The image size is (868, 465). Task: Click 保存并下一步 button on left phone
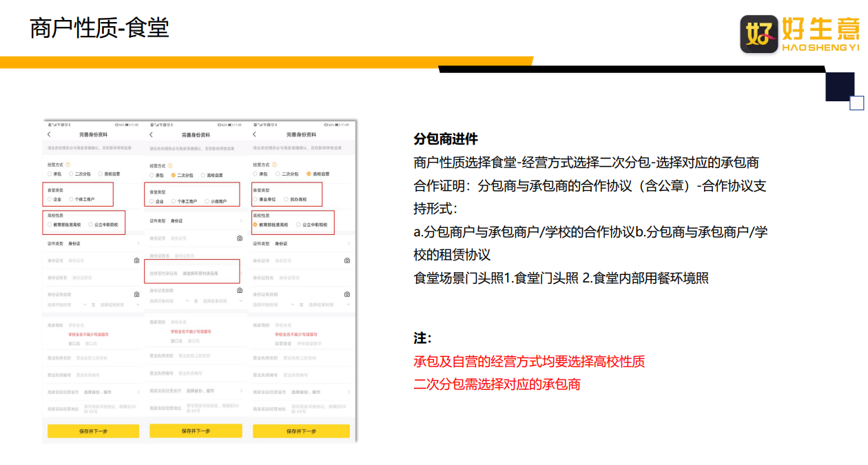point(93,431)
